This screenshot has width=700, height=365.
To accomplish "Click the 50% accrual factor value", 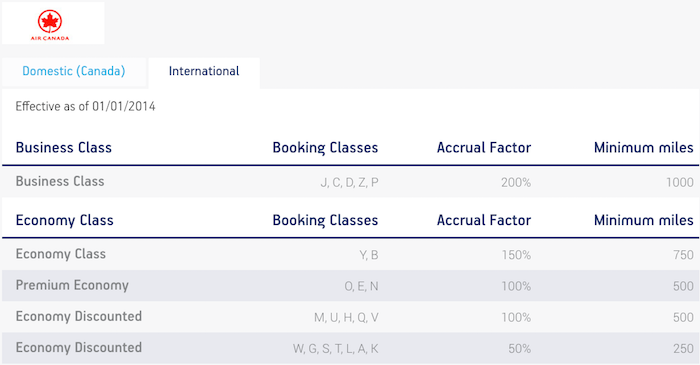I will [x=520, y=349].
